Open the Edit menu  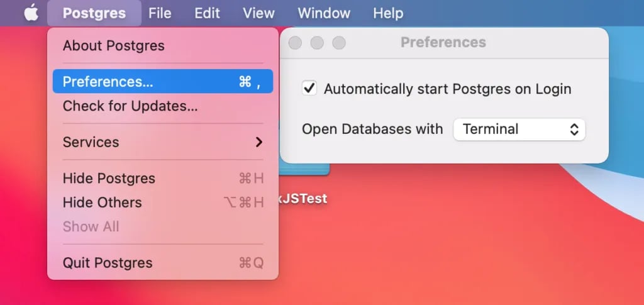pyautogui.click(x=207, y=13)
